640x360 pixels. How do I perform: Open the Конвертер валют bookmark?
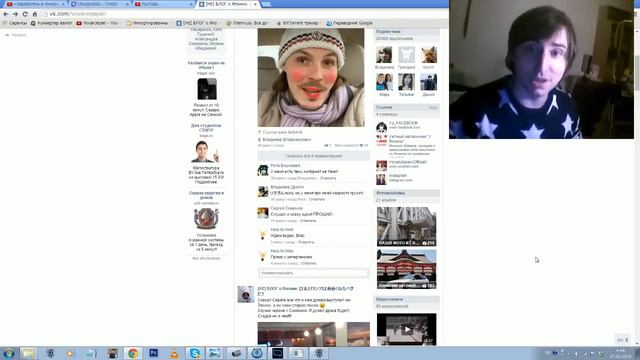pos(51,23)
